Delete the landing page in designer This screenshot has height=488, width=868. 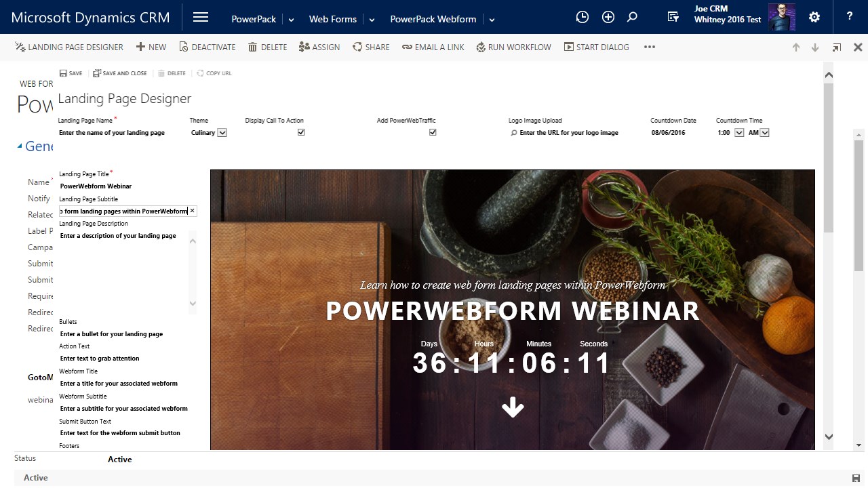172,73
